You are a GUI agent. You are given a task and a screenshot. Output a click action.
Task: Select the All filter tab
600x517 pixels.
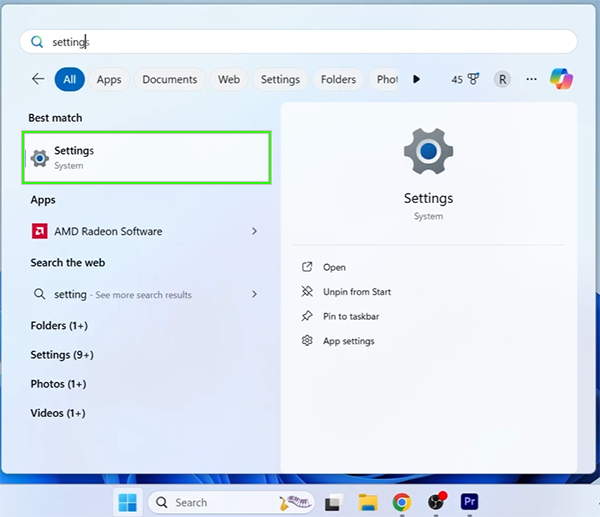coord(70,79)
